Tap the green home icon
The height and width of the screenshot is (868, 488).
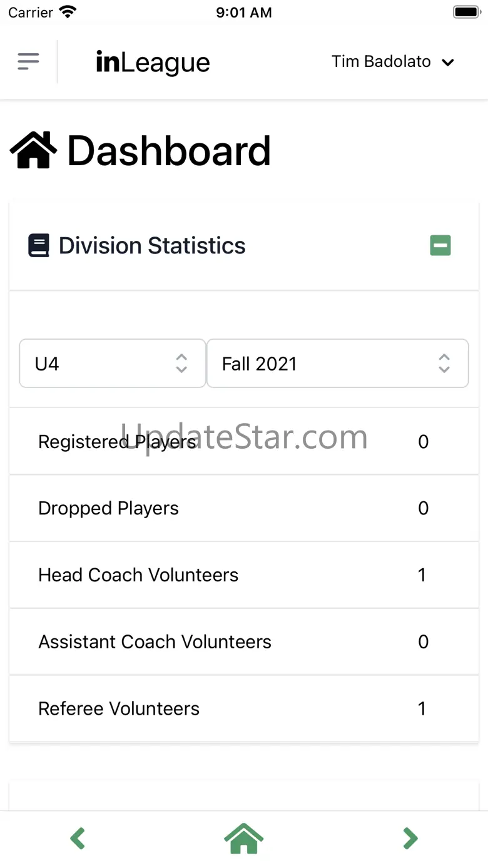tap(244, 839)
